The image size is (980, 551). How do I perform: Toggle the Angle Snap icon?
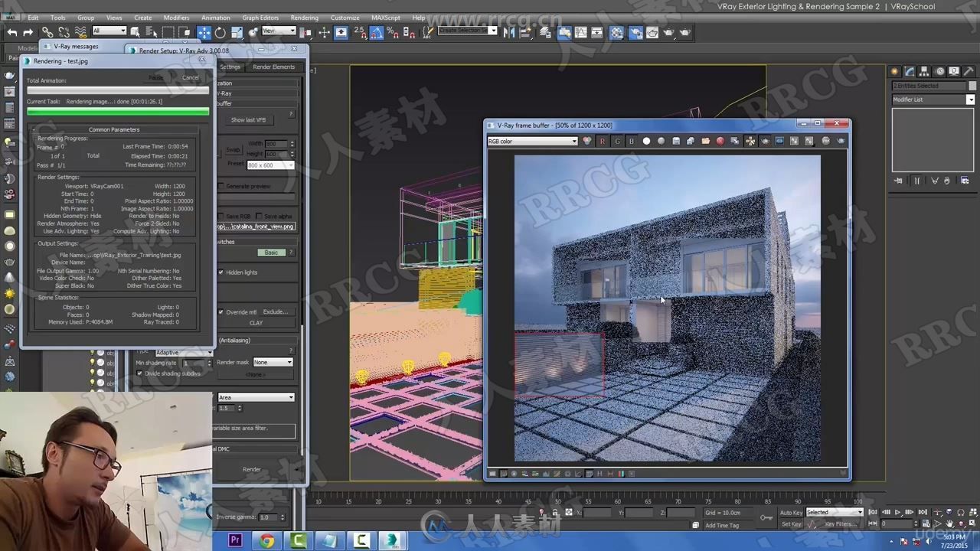[376, 32]
